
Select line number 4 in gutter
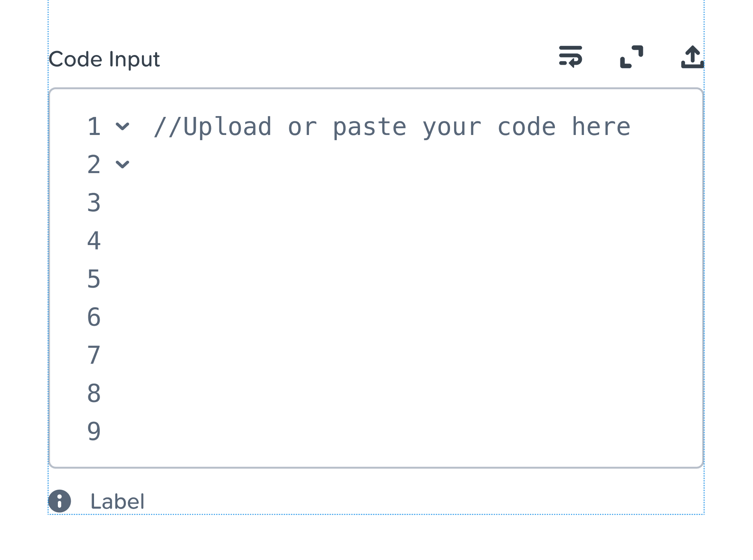tap(94, 241)
